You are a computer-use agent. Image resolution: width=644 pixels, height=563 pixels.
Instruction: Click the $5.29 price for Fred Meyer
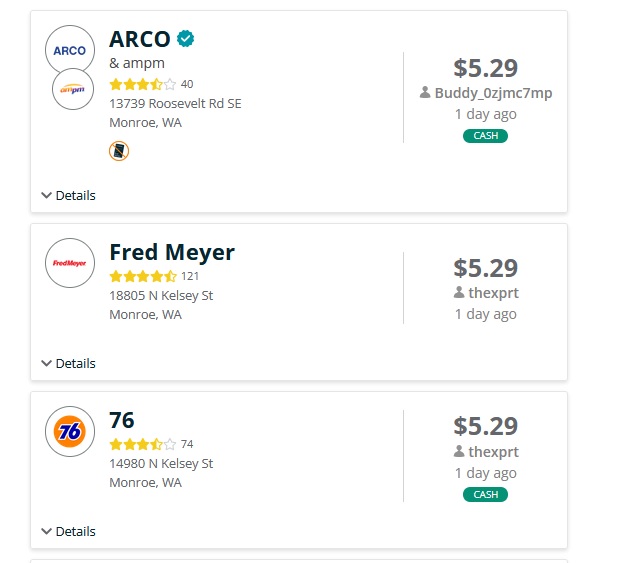point(485,268)
